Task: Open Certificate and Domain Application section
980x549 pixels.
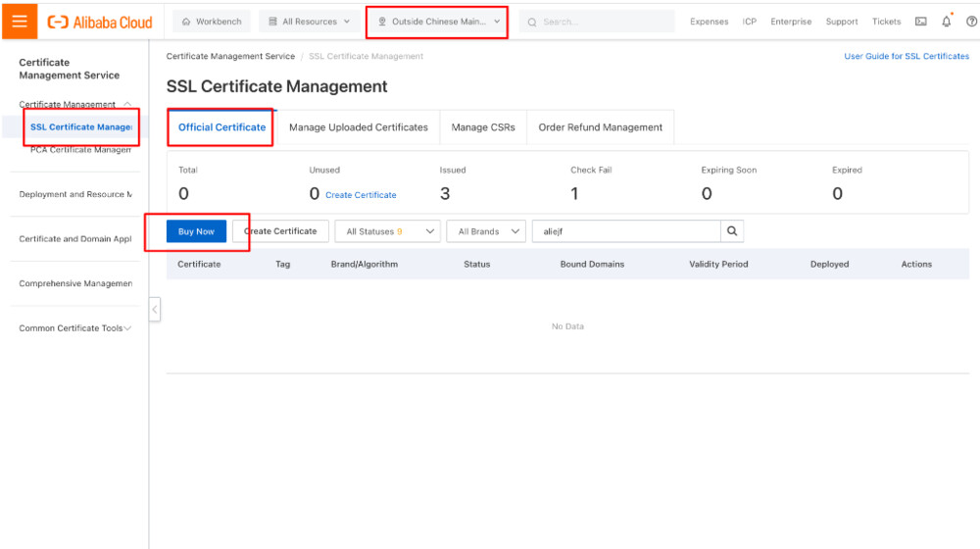Action: coord(75,239)
